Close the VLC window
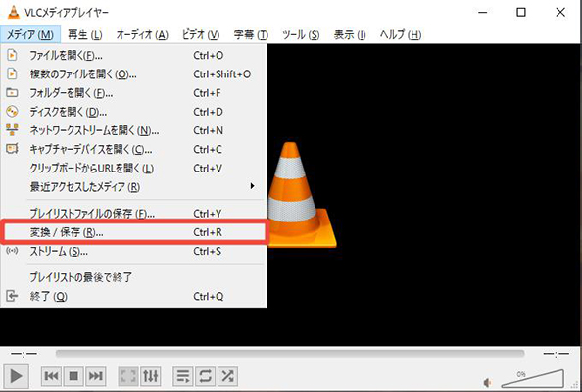 [560, 12]
